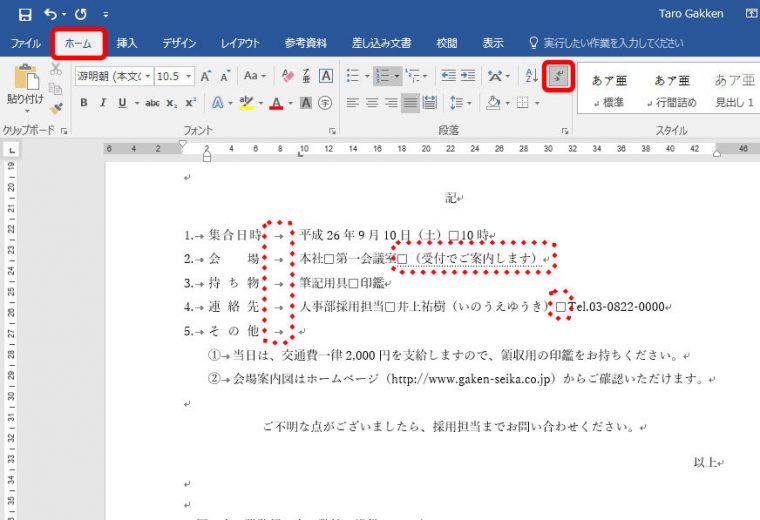This screenshot has width=760, height=520.
Task: Redo the last action
Action: [80, 15]
